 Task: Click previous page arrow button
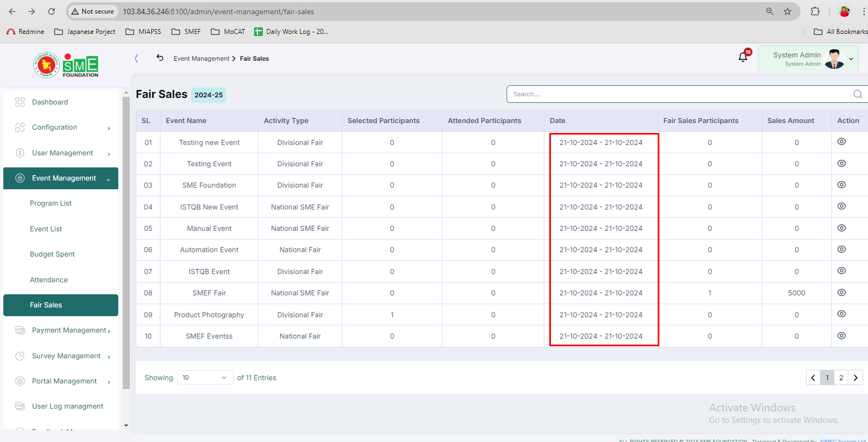tap(813, 377)
